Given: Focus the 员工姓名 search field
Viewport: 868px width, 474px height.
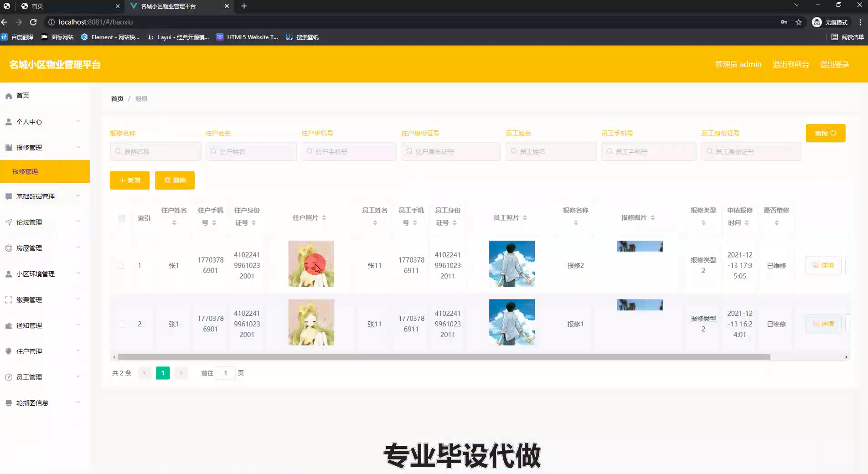Looking at the screenshot, I should coord(551,151).
